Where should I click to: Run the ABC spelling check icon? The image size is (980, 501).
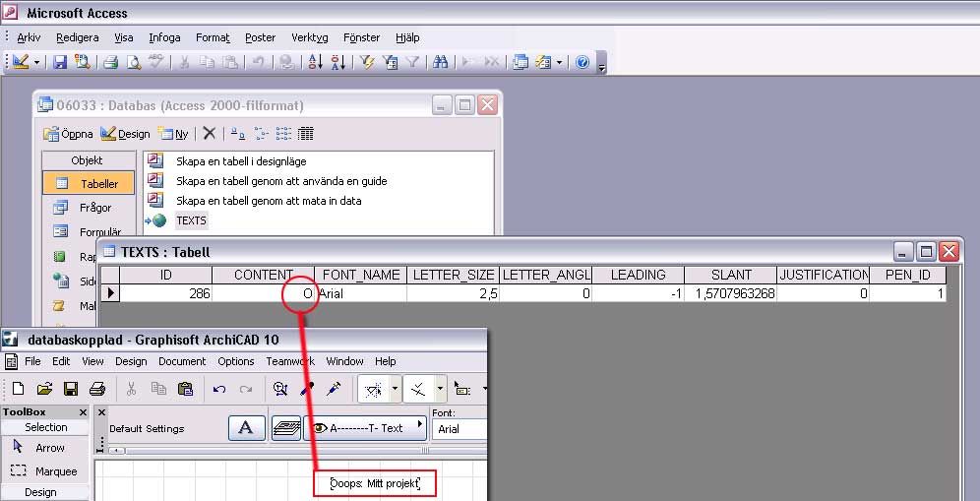tap(155, 62)
